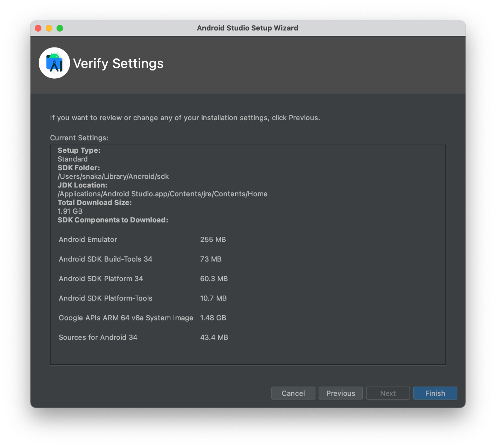This screenshot has width=496, height=448.
Task: Click the /Users/snaka/Library/Android/sdk path
Action: (113, 177)
